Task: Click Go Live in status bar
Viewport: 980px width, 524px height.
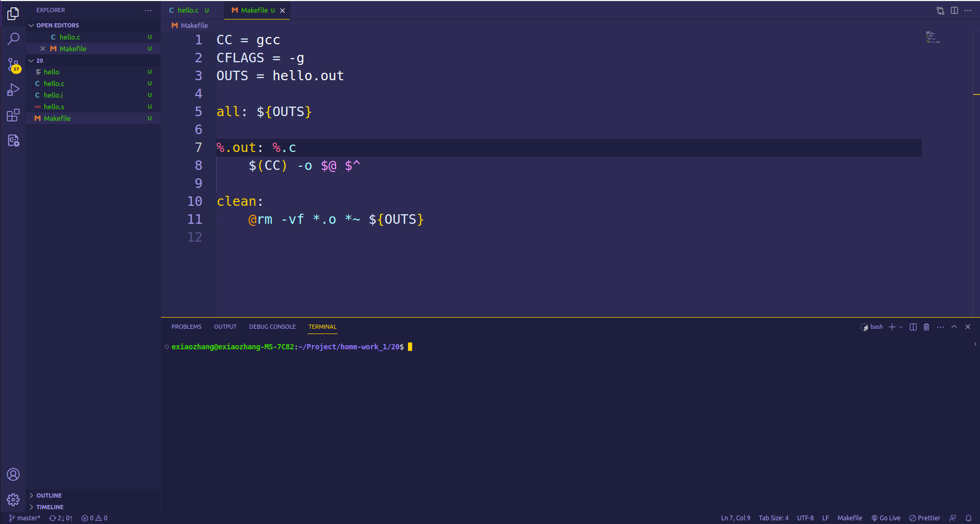Action: pos(886,518)
